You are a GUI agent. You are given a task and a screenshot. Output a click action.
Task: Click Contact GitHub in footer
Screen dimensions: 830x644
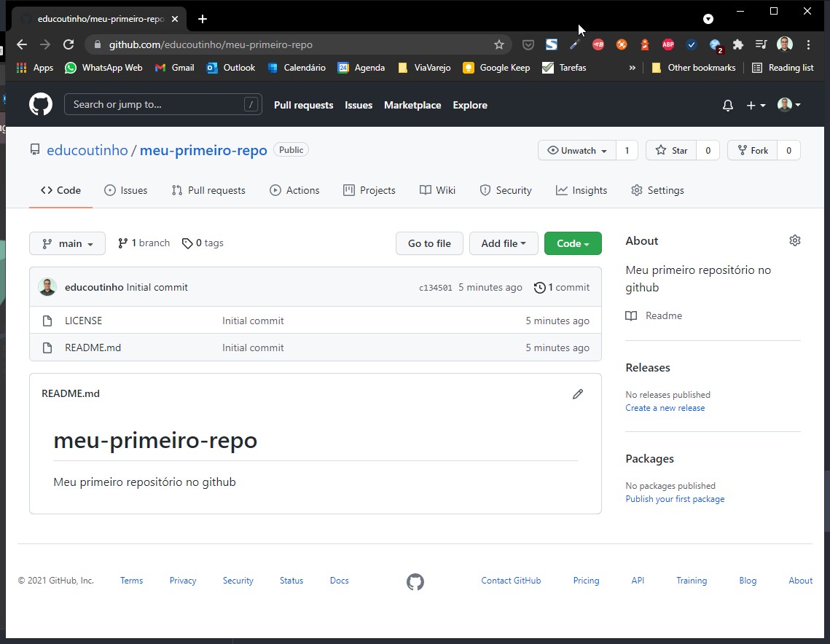pyautogui.click(x=511, y=581)
